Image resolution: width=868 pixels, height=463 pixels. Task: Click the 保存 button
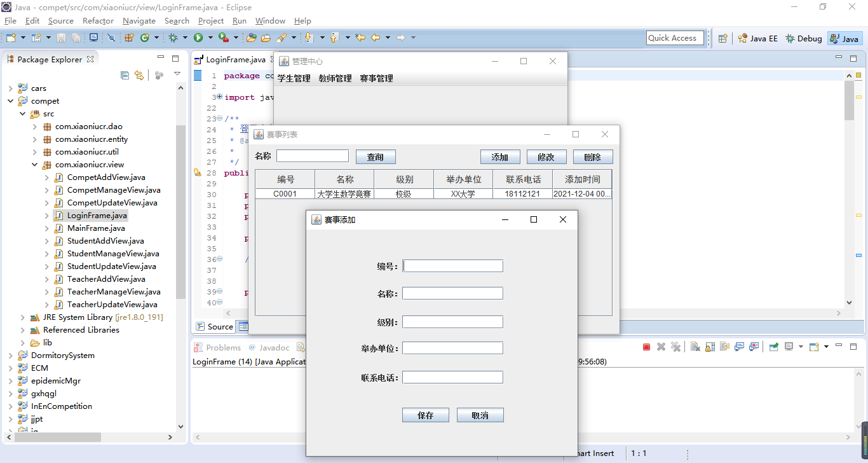pyautogui.click(x=426, y=415)
